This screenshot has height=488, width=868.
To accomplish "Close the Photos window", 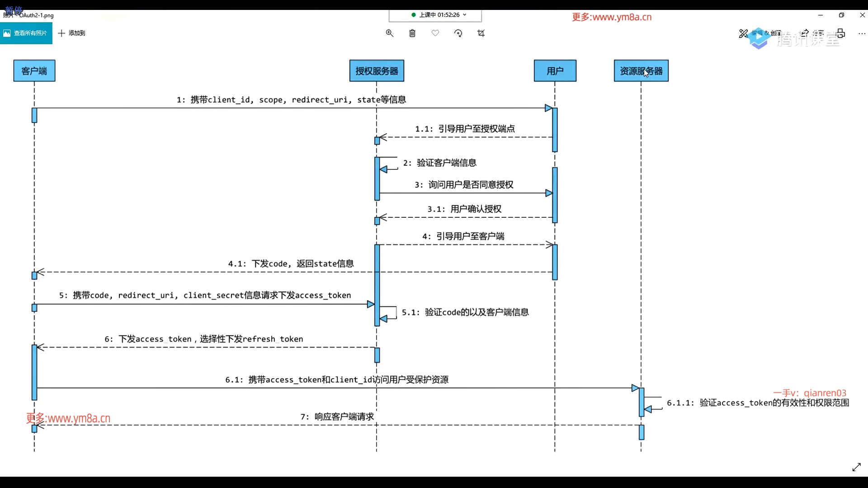I will click(862, 15).
